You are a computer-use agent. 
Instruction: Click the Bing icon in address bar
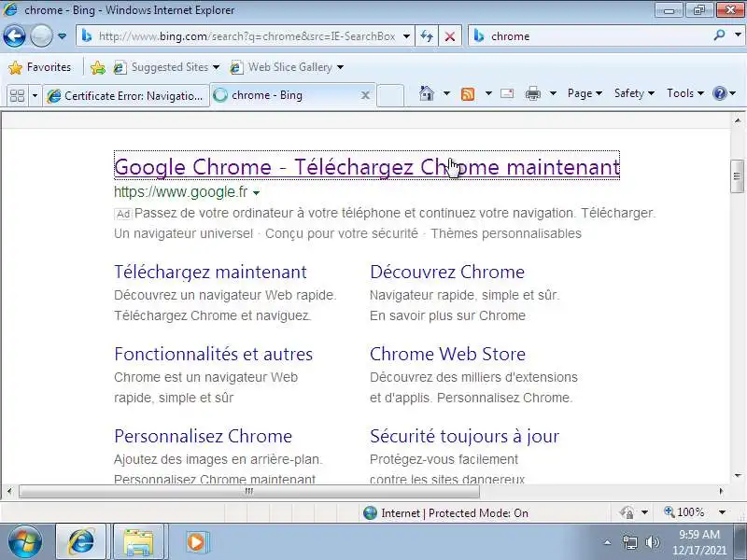(86, 35)
